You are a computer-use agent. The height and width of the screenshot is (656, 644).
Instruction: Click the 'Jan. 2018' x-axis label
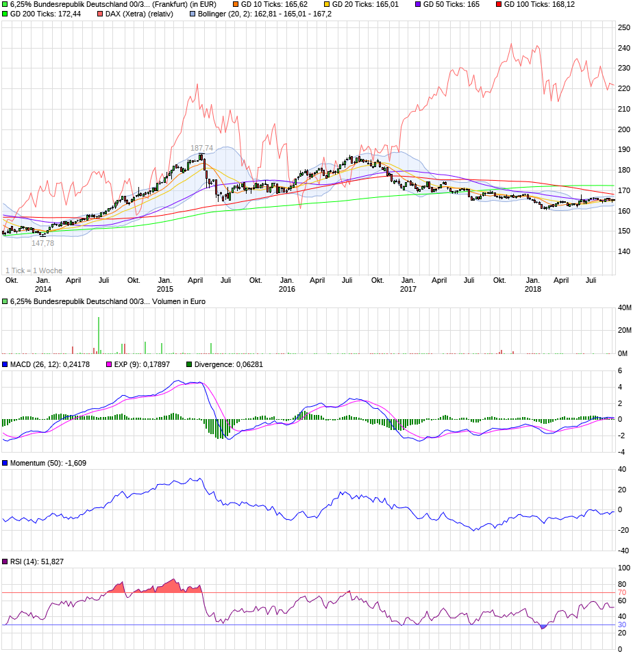point(533,284)
